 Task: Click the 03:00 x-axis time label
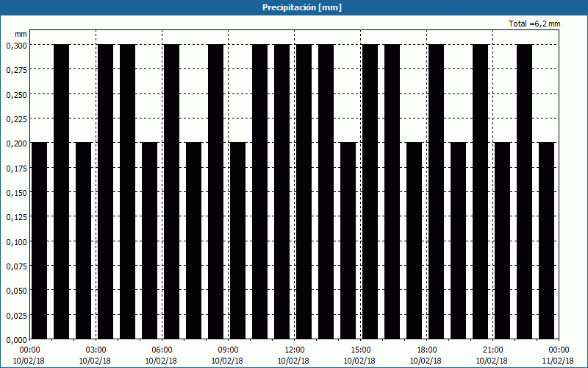[96, 350]
